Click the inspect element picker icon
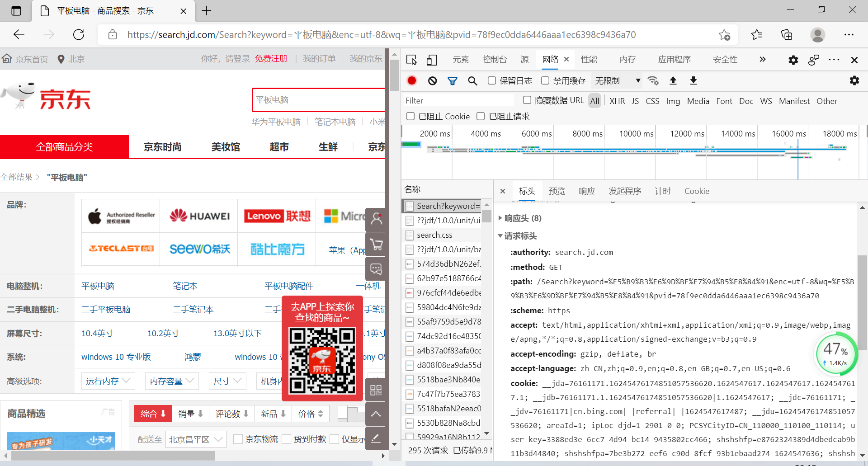This screenshot has width=868, height=466. pos(411,60)
